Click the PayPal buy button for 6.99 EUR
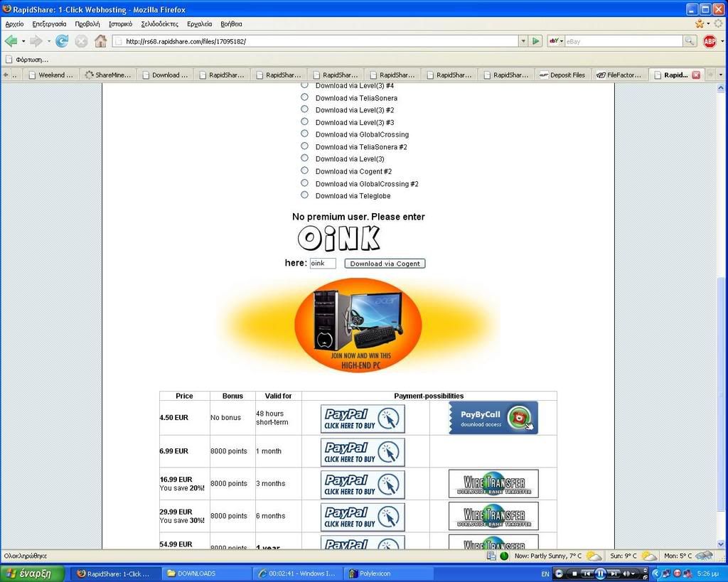728x582 pixels. (x=363, y=453)
